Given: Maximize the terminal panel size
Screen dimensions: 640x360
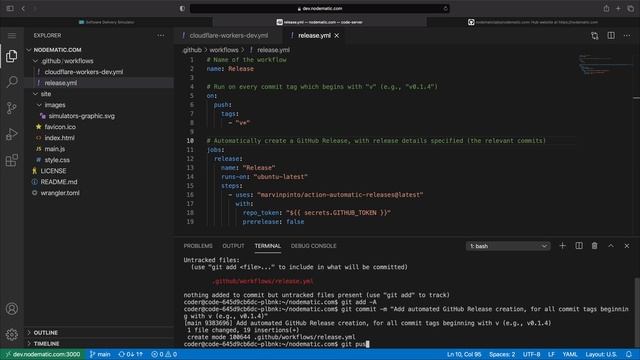Looking at the screenshot, I should tap(611, 246).
